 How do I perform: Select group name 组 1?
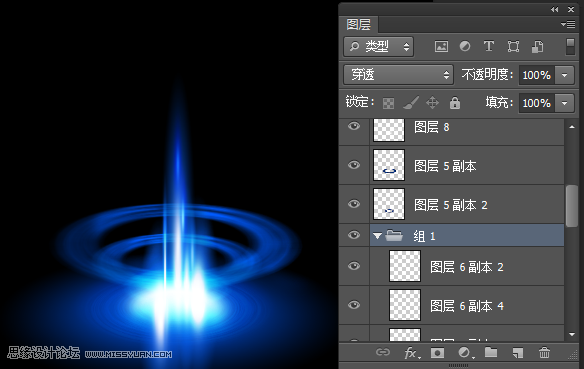coord(424,236)
